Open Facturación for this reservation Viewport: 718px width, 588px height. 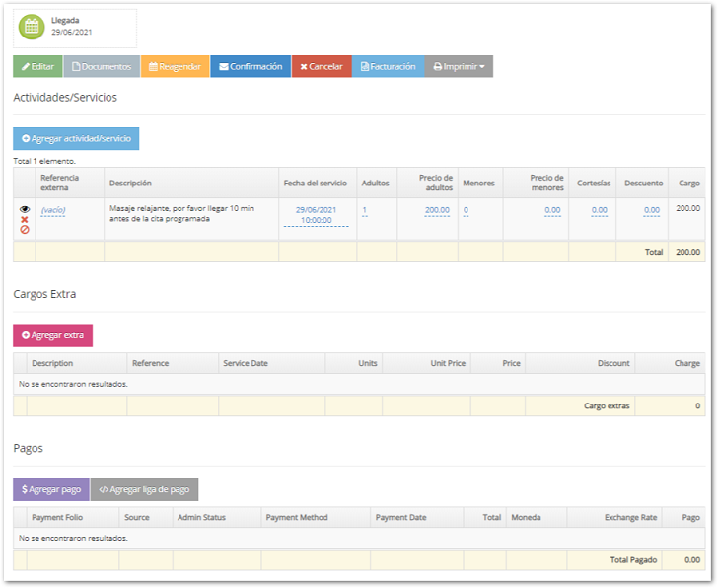pyautogui.click(x=388, y=67)
